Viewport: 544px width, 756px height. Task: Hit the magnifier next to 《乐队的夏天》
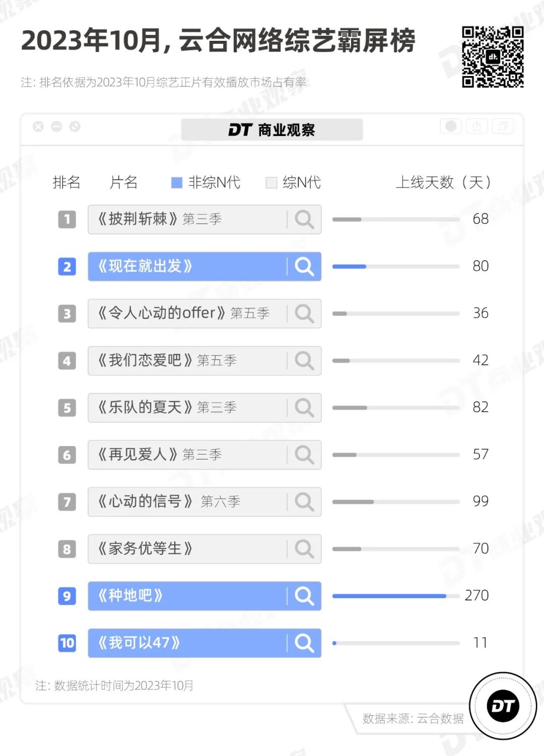click(304, 407)
